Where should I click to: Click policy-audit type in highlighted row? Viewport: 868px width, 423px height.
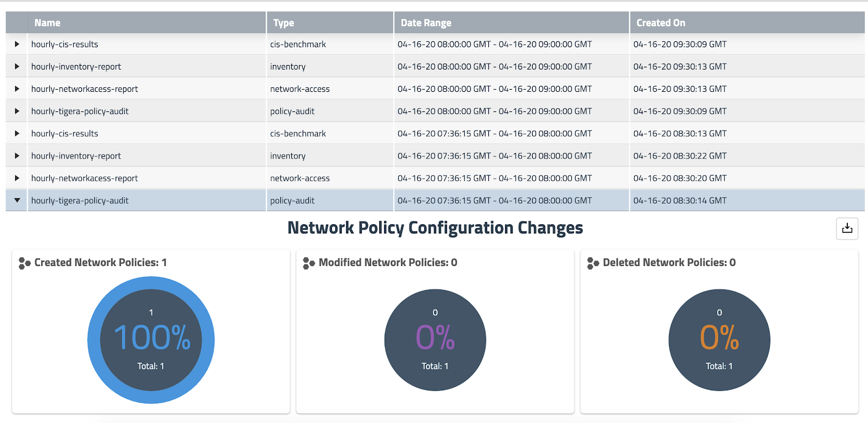tap(292, 200)
